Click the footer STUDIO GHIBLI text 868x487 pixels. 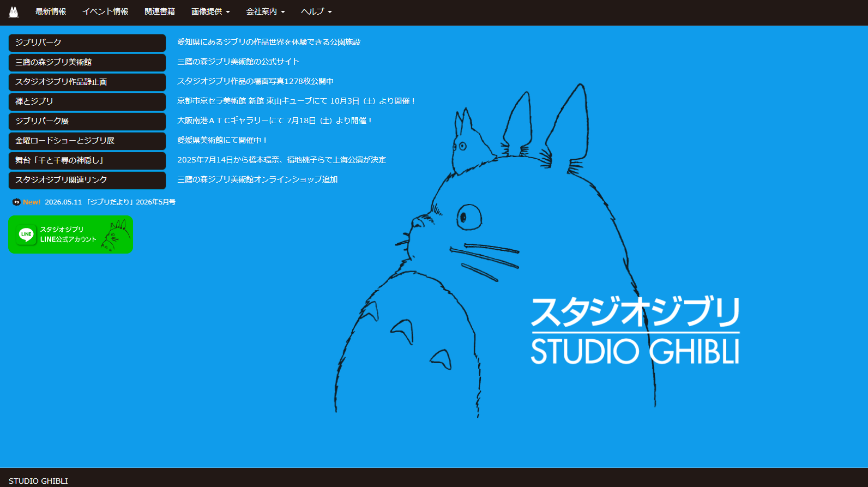(x=38, y=481)
